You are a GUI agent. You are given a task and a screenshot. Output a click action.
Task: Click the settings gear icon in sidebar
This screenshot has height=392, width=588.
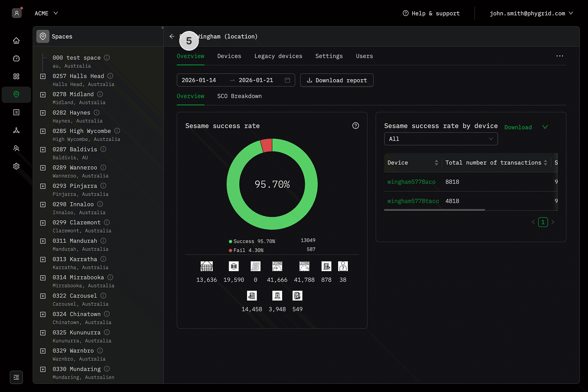16,166
